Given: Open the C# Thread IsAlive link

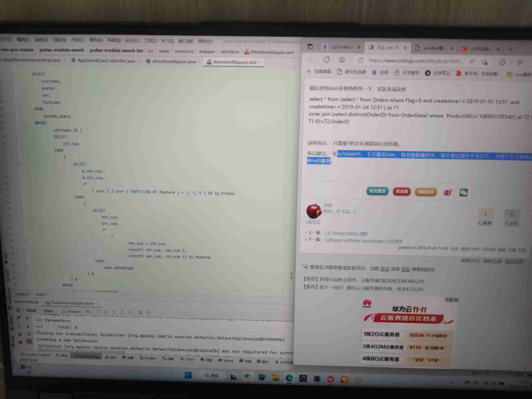Looking at the screenshot, I should coord(346,233).
